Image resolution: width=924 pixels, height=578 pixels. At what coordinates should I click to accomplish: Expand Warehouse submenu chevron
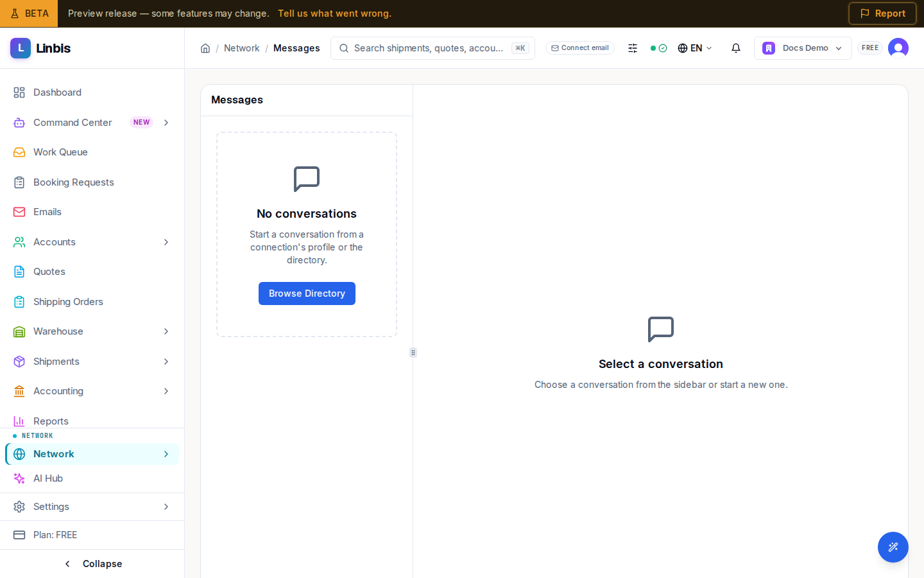click(x=166, y=331)
